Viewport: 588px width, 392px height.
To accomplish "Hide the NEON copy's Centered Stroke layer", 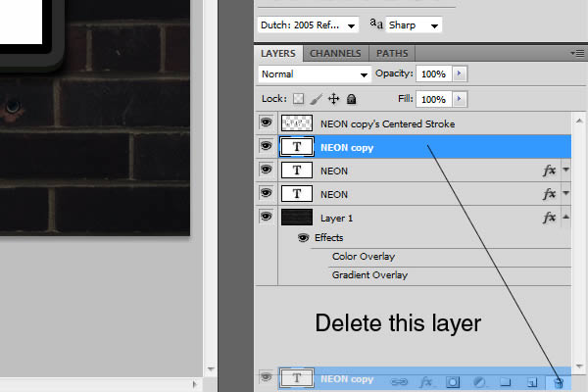I will click(266, 123).
